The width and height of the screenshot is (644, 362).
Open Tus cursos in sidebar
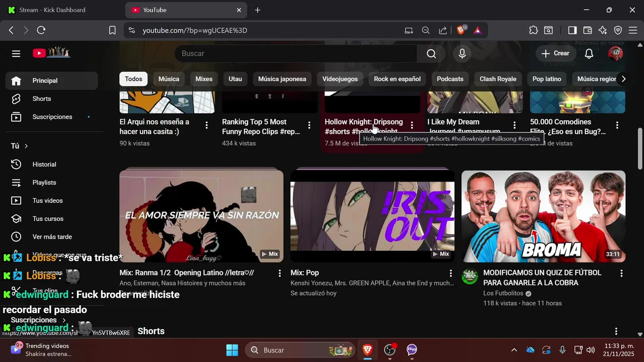(x=51, y=219)
